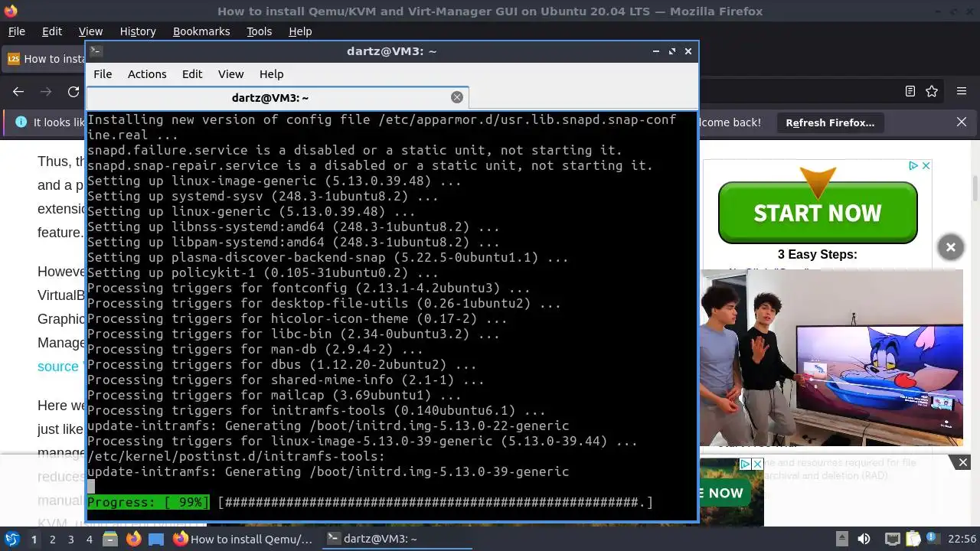Image resolution: width=980 pixels, height=551 pixels.
Task: Click the Firefox forward arrow
Action: [x=46, y=92]
